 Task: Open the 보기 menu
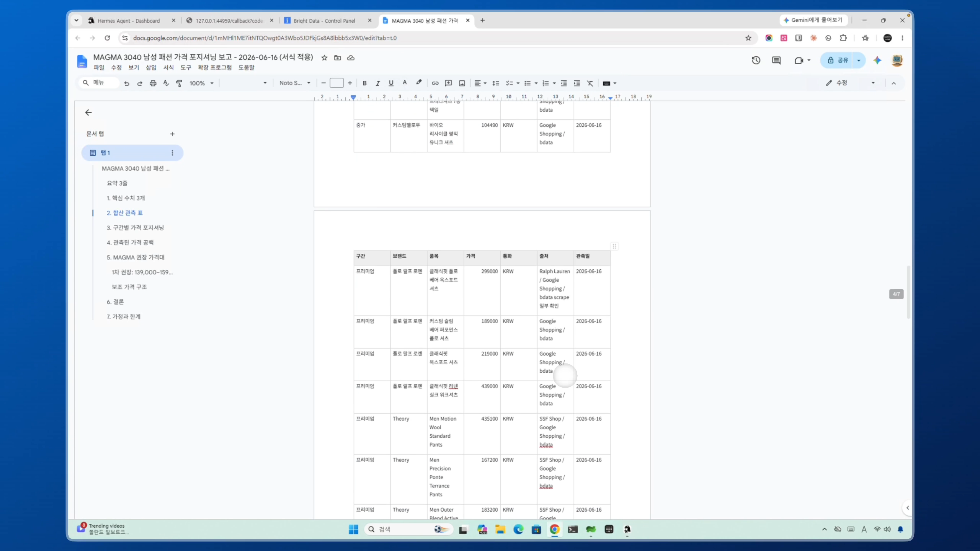[x=134, y=67]
